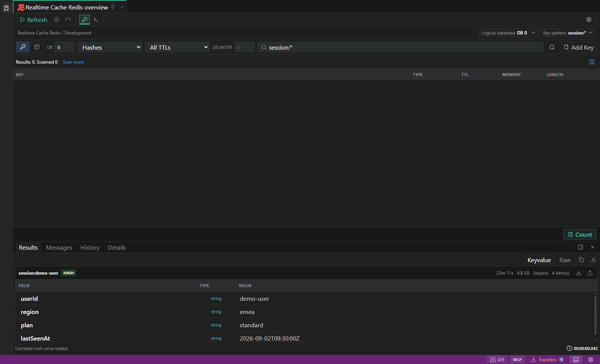The image size is (600, 364).
Task: Open the Hashes key type dropdown
Action: coord(110,47)
